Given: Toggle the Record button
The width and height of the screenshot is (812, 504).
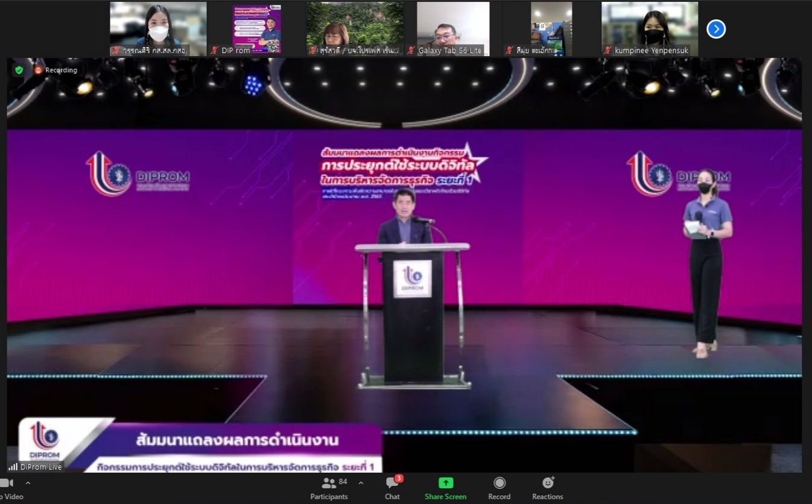Looking at the screenshot, I should 499,488.
